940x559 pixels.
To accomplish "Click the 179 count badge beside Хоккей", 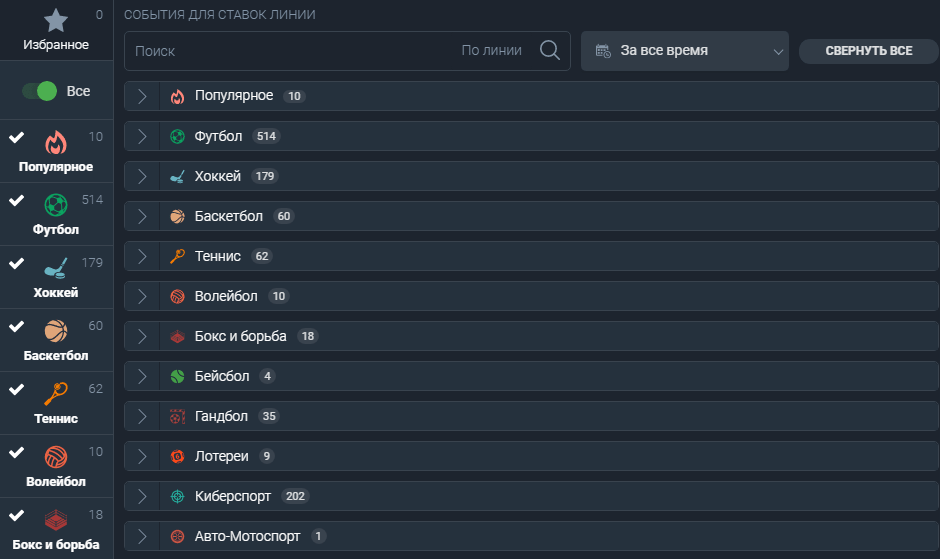I will point(264,176).
